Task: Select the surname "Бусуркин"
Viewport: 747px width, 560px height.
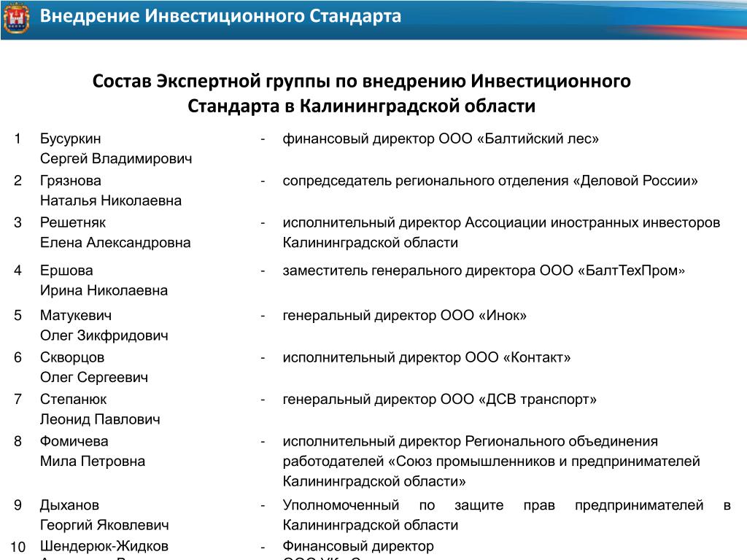Action: coord(71,139)
